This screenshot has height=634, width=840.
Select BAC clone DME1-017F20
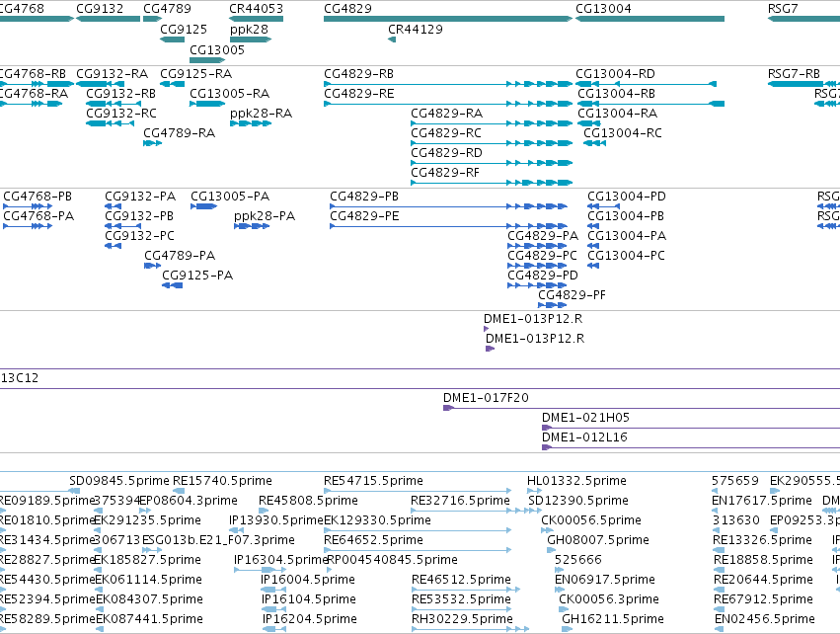[486, 398]
